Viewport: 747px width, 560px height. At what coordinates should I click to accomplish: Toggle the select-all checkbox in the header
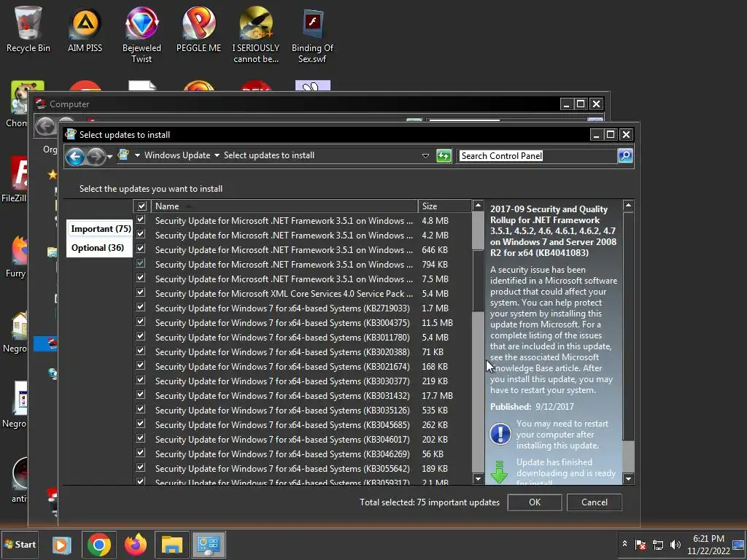[142, 206]
